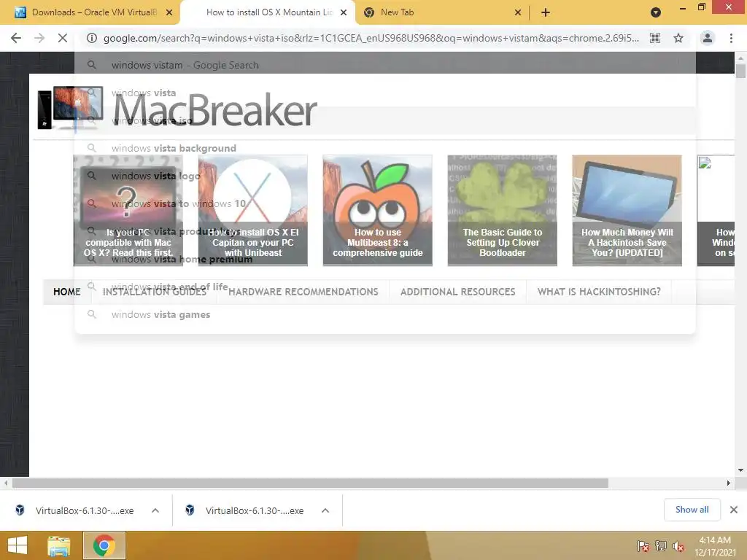The height and width of the screenshot is (560, 747).
Task: Open ADDITIONAL RESOURCES navigation item
Action: pyautogui.click(x=458, y=292)
